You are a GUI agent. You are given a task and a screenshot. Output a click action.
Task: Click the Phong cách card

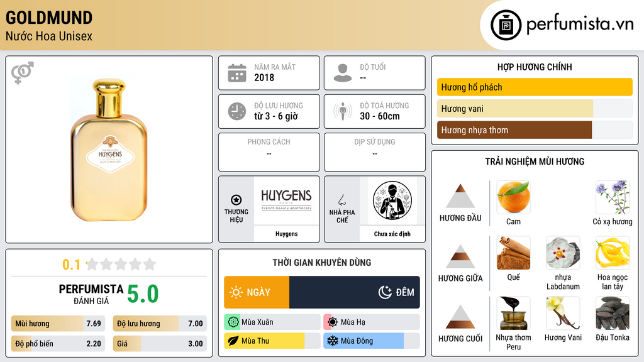[x=269, y=152]
